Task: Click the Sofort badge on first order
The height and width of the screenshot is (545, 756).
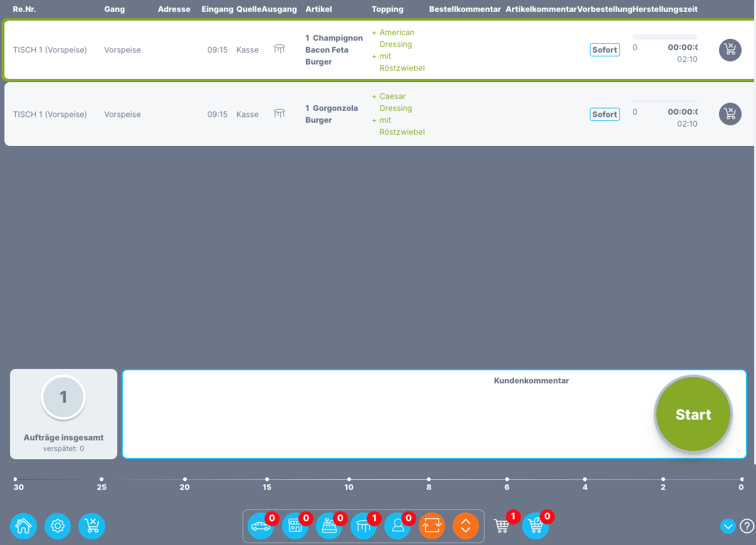Action: (604, 50)
